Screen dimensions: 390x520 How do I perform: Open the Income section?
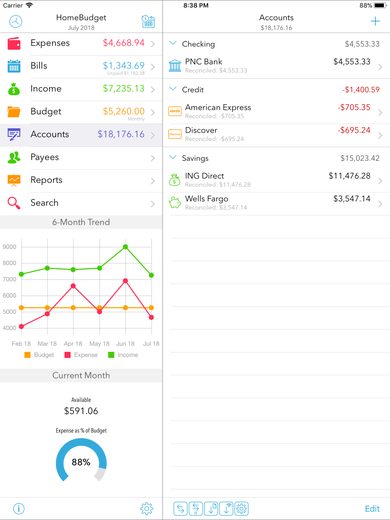(x=81, y=89)
